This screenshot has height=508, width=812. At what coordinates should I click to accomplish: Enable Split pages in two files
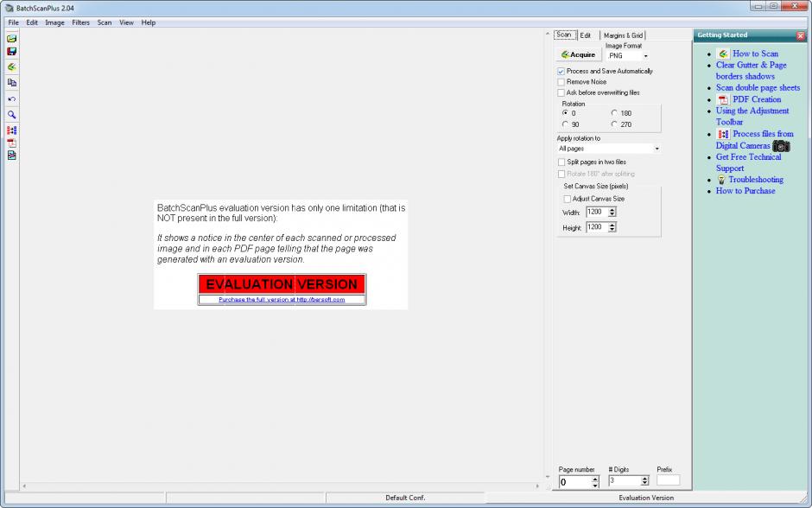click(561, 162)
